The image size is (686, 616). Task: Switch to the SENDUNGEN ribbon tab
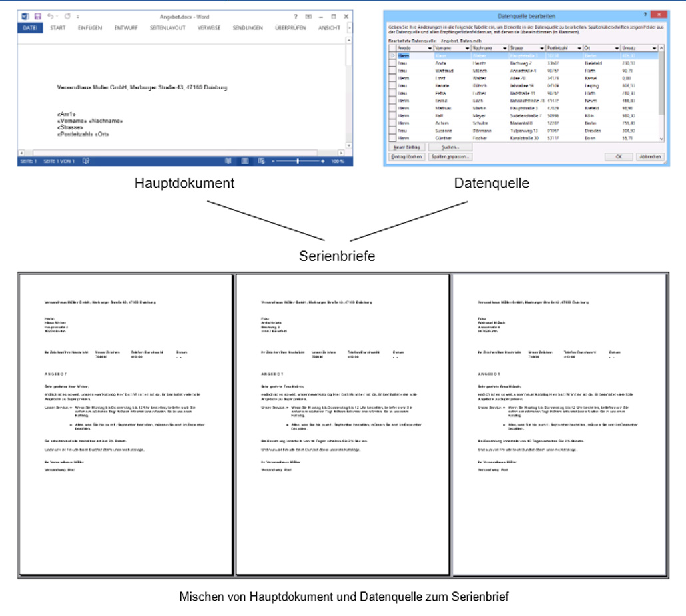246,27
